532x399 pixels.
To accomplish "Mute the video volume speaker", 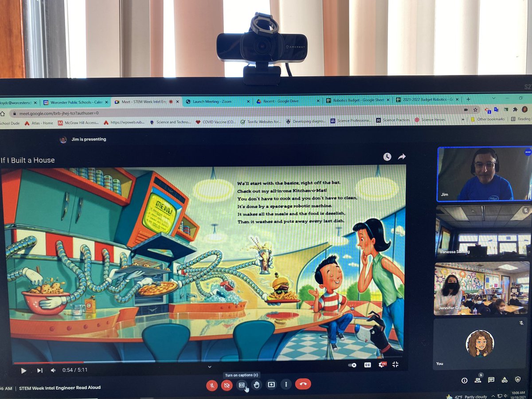I will click(x=53, y=370).
